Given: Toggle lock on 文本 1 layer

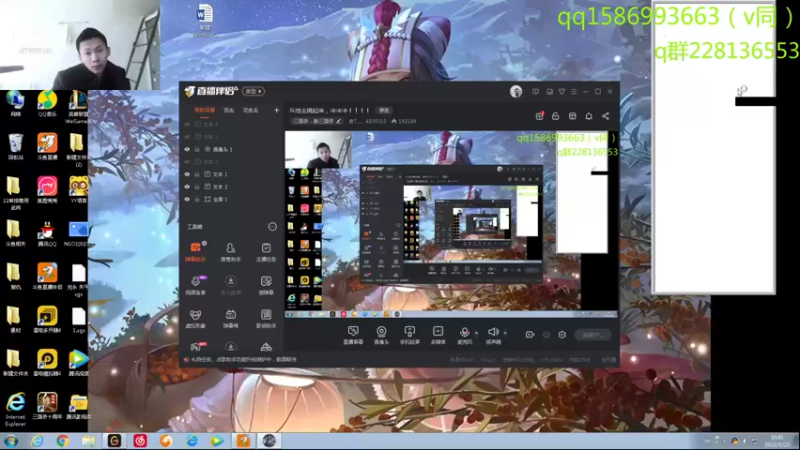Looking at the screenshot, I should click(x=197, y=174).
